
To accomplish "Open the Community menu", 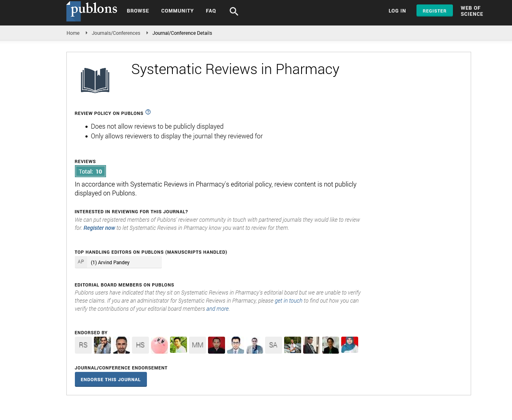I will (x=177, y=11).
